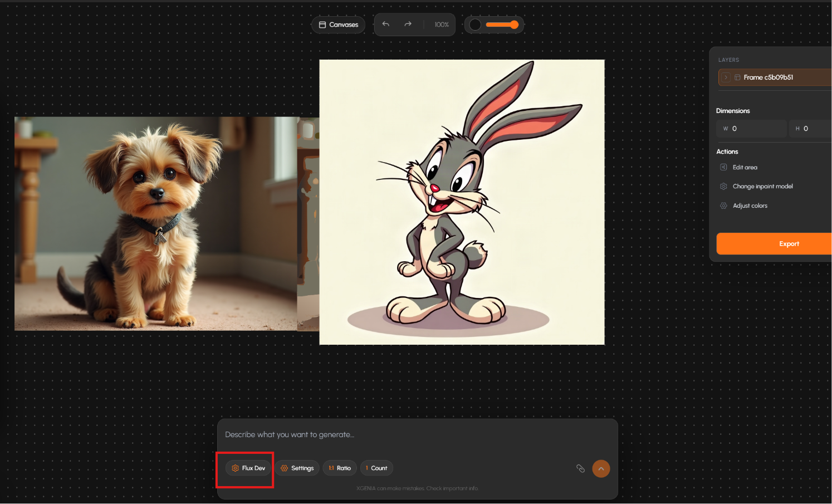Open the Flux Dev model selector

click(248, 468)
